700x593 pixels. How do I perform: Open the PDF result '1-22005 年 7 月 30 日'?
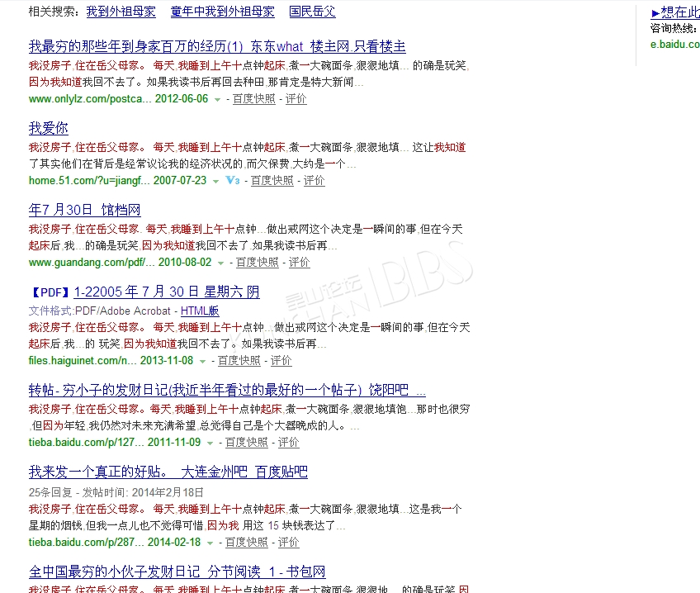pos(166,292)
